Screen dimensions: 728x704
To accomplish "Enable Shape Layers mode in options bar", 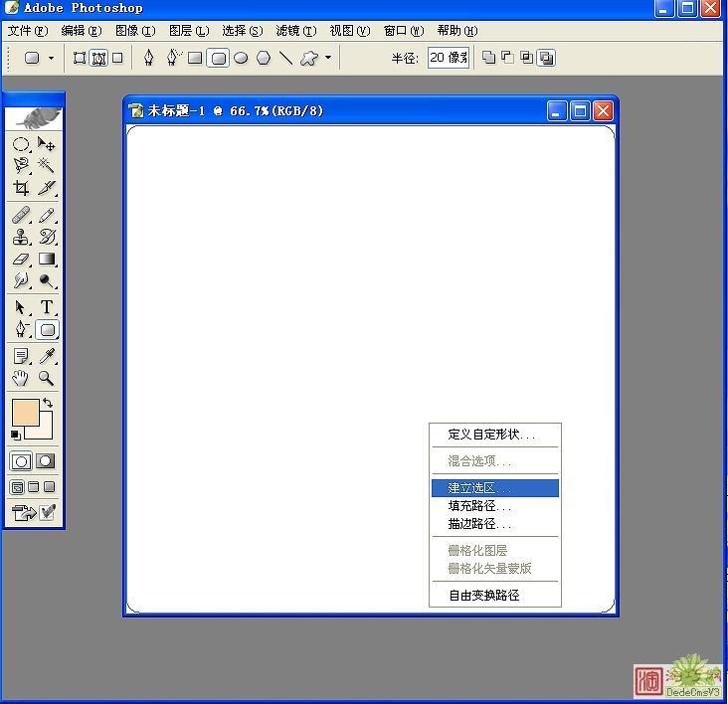I will click(80, 58).
